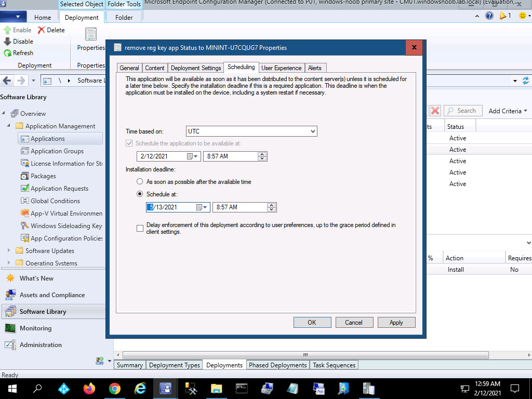Open What's New workspace
The height and width of the screenshot is (399, 532).
click(36, 278)
